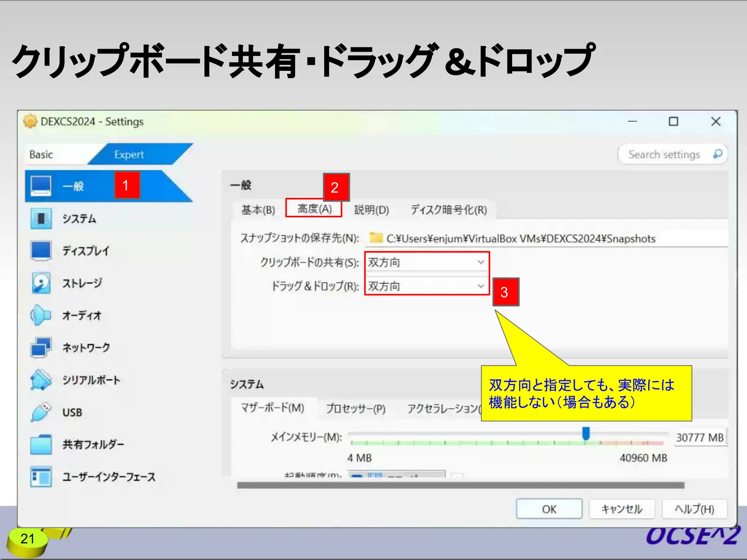Open the 高度(A) tab

[x=314, y=209]
